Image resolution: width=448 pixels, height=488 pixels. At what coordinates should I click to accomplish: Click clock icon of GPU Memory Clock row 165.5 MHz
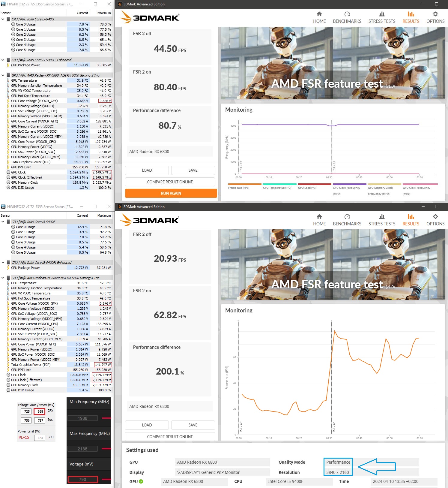click(8, 385)
